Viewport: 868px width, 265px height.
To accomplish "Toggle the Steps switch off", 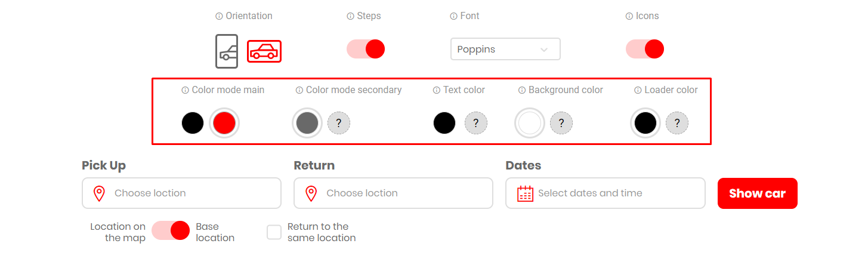I will 366,49.
